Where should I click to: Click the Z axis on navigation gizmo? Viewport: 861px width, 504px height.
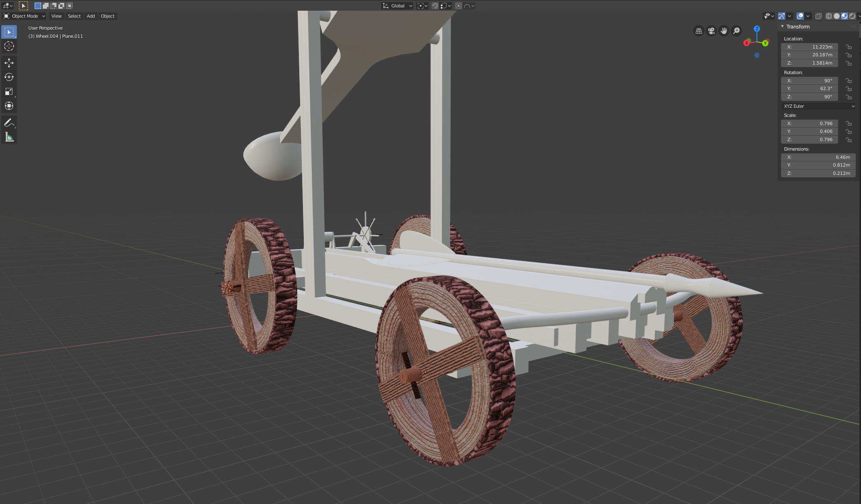click(x=756, y=29)
